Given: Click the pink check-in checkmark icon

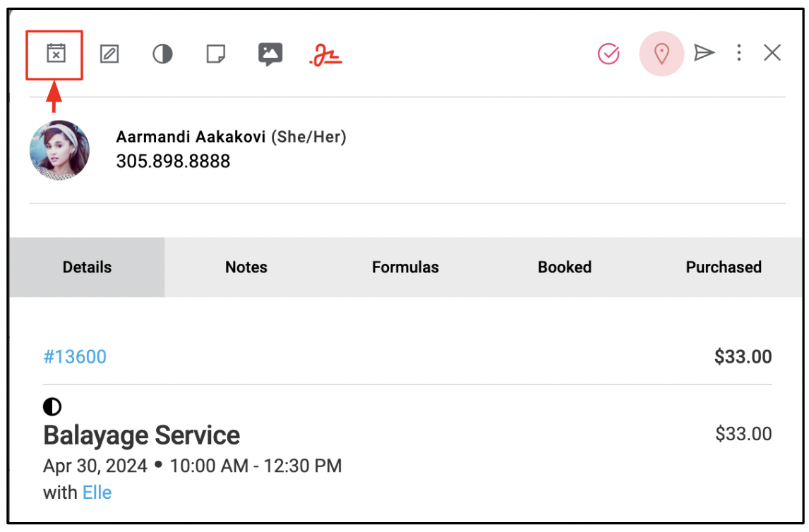Looking at the screenshot, I should point(609,54).
